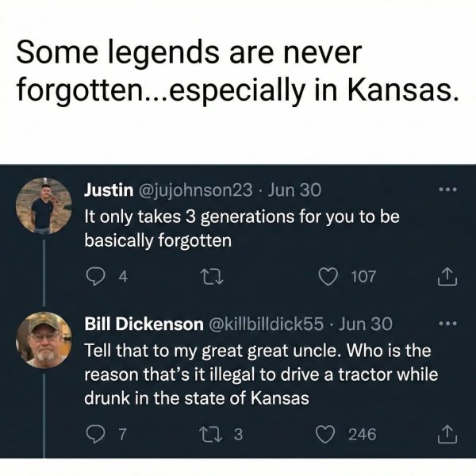Image resolution: width=476 pixels, height=476 pixels.
Task: Open the tweet text about drunk tractor driving
Action: point(261,374)
